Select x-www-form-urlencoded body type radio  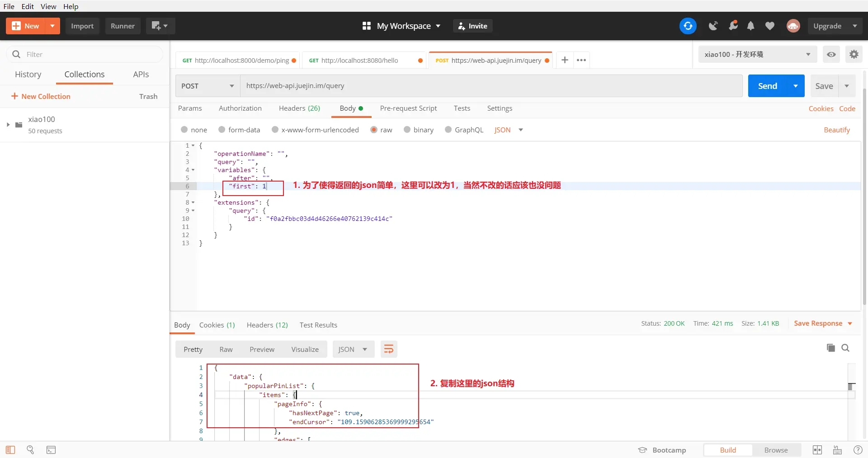click(275, 130)
